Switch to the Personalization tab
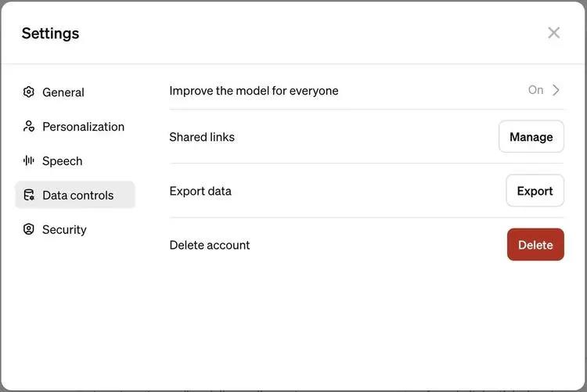Screen dimensions: 587x392 [83, 127]
